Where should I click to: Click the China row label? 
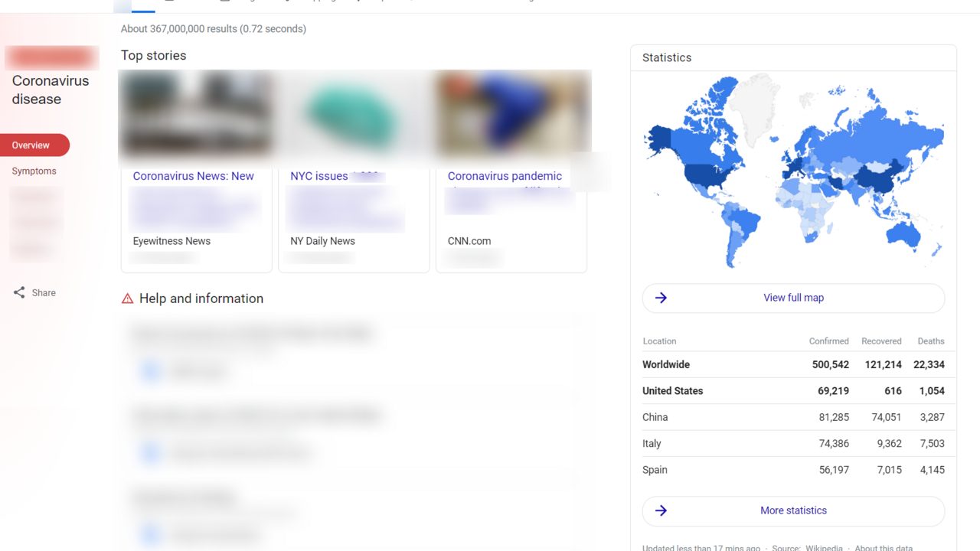click(x=655, y=417)
